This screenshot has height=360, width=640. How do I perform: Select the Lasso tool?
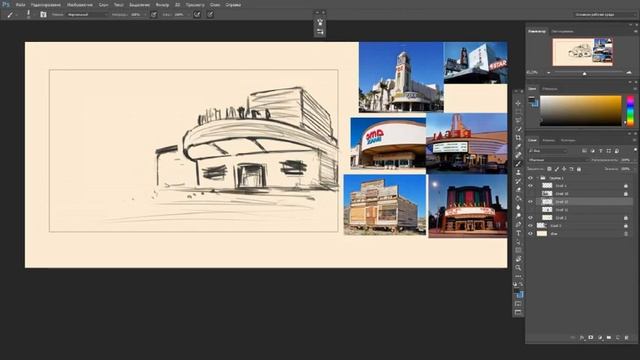pyautogui.click(x=518, y=120)
